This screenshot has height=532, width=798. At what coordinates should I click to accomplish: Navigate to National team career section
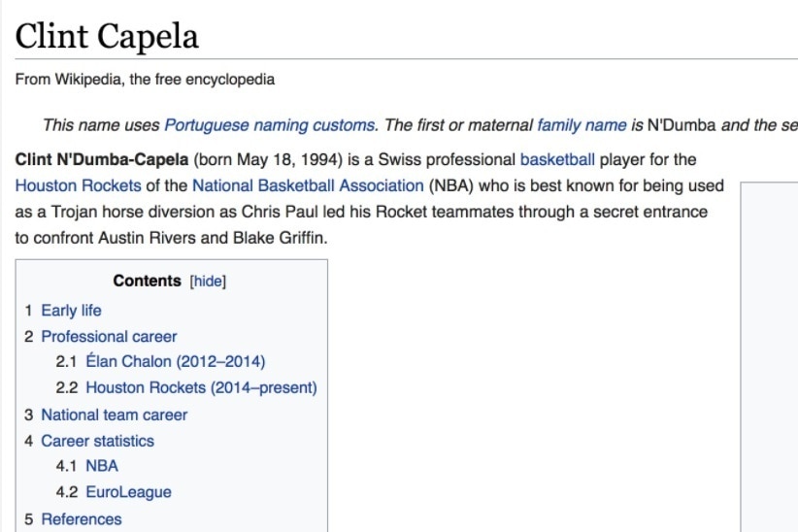click(x=114, y=415)
